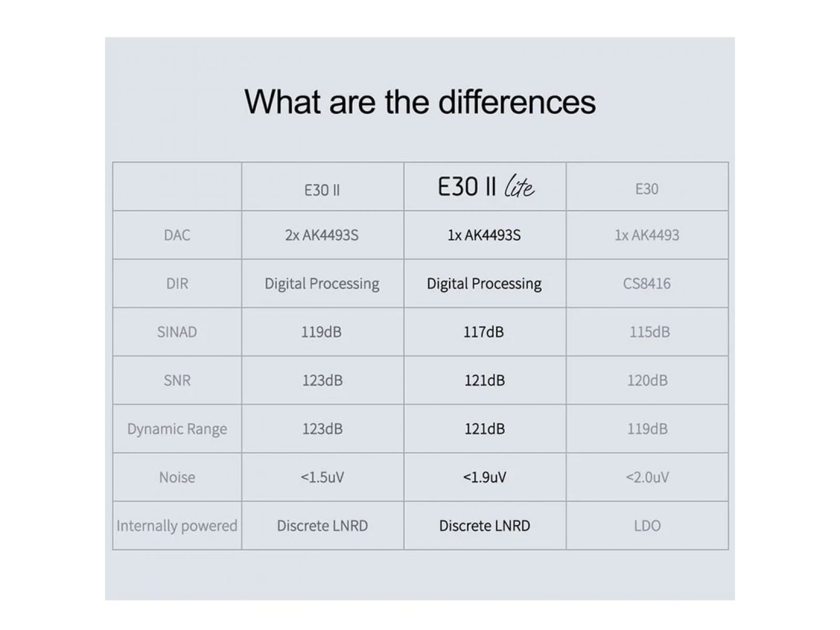
Task: Click the plain E30 column header
Action: tap(646, 189)
